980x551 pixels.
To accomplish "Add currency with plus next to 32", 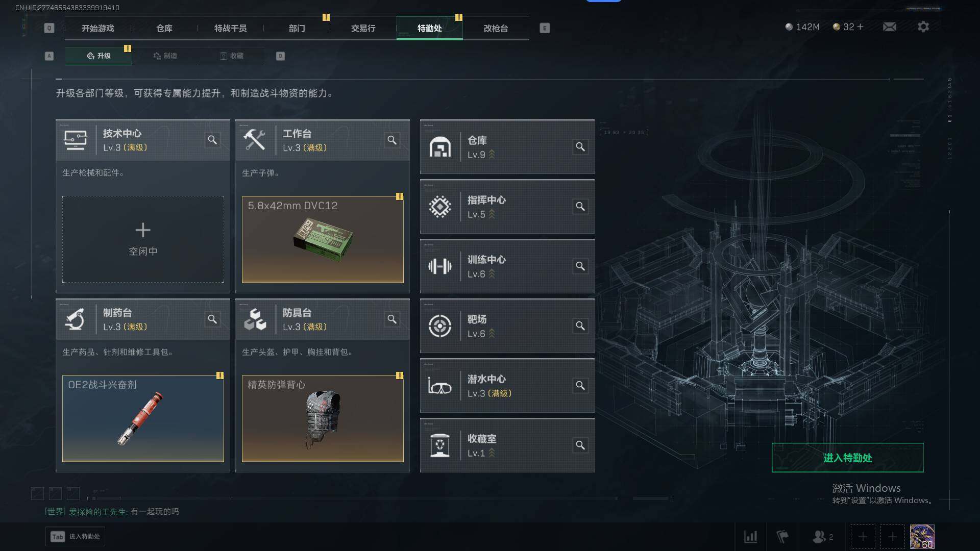I will pos(861,27).
